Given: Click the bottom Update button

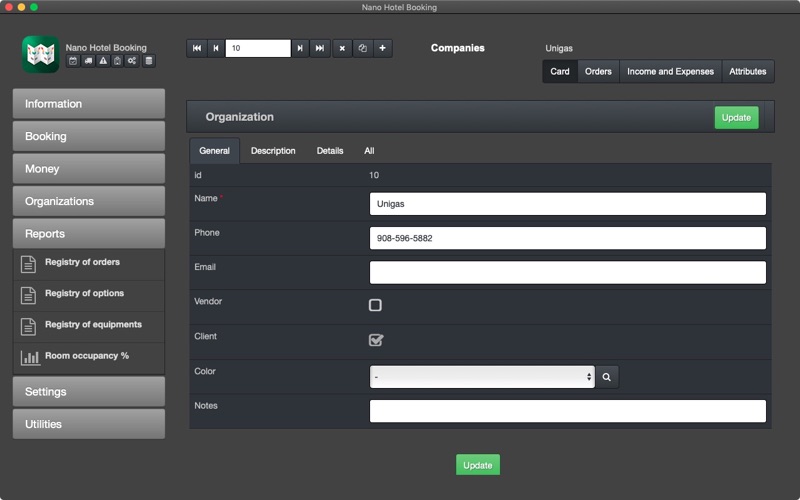Looking at the screenshot, I should [478, 465].
